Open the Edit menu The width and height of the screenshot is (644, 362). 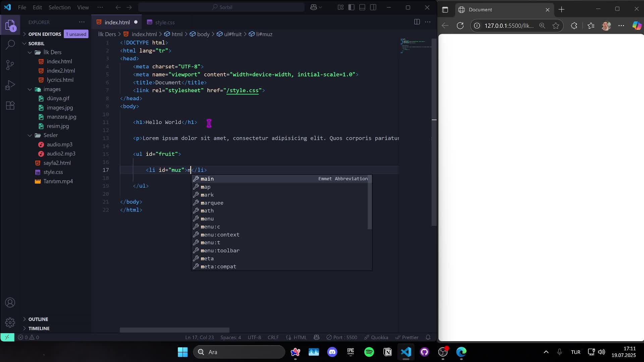click(37, 7)
